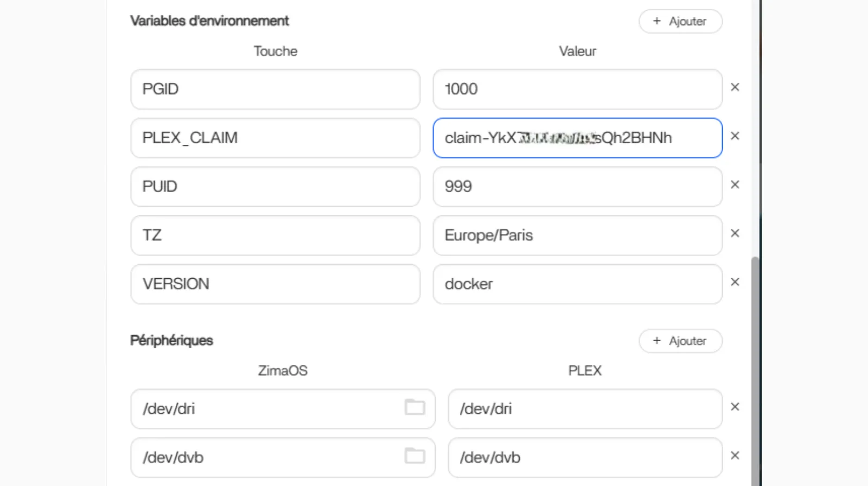Click the dialog vertical scrollbar thumb

[x=755, y=369]
